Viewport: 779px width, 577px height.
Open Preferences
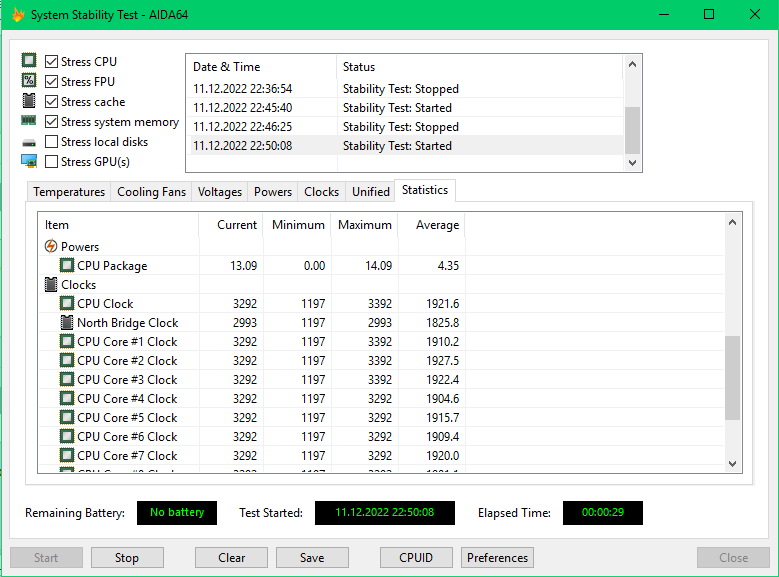tap(497, 558)
